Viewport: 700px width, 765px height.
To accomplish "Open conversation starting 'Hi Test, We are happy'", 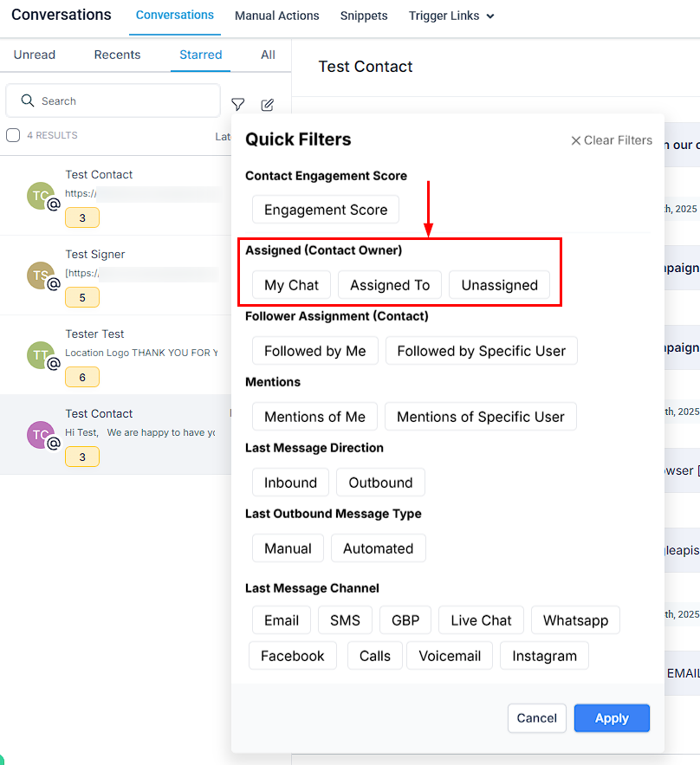I will click(115, 434).
